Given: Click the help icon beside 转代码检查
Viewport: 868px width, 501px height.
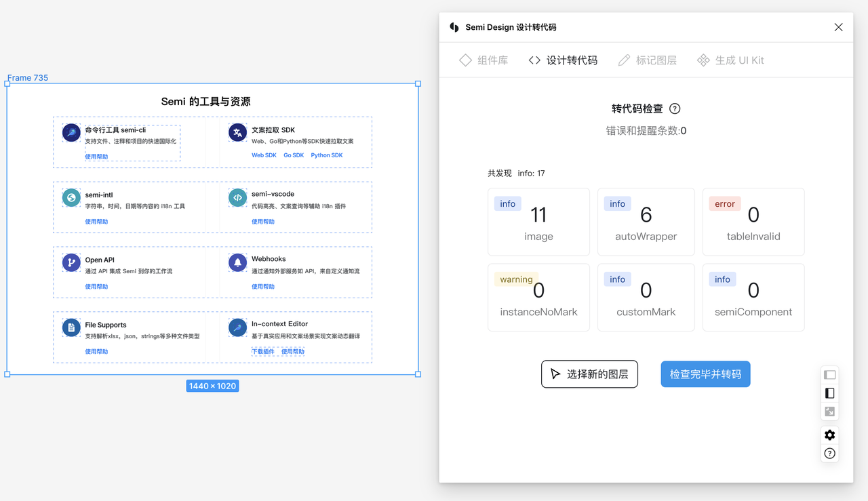Looking at the screenshot, I should (x=675, y=108).
